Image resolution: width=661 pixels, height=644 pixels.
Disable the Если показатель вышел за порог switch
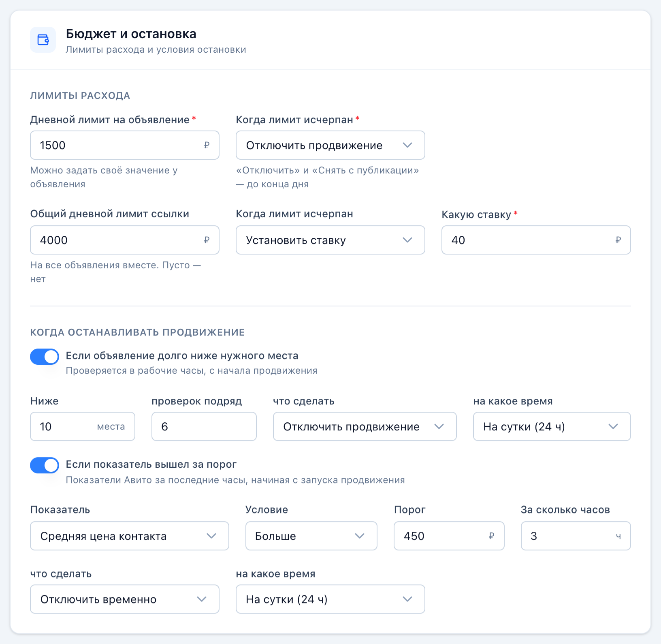click(x=45, y=465)
